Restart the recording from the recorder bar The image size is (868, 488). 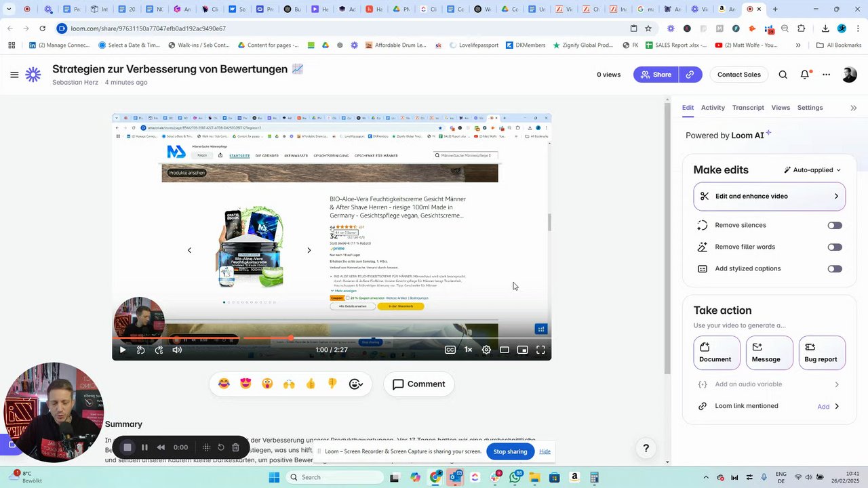221,447
